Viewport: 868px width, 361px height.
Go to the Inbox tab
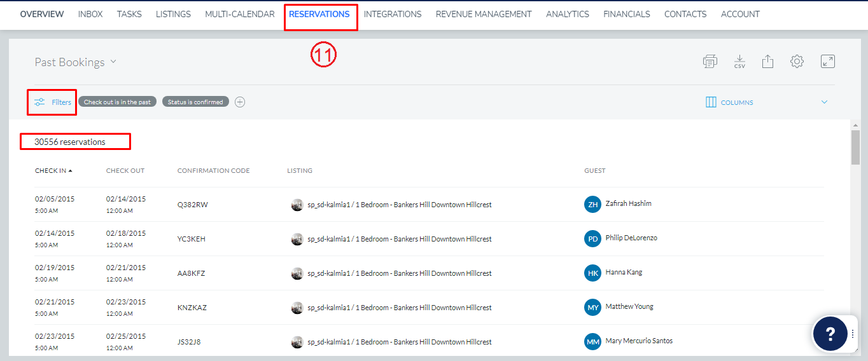coord(90,14)
